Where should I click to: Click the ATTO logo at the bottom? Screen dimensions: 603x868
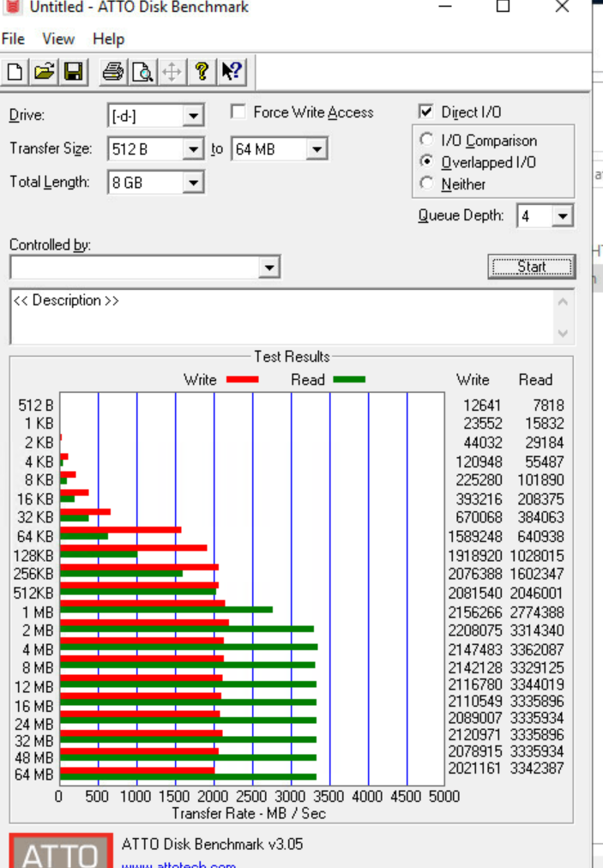coord(61,851)
